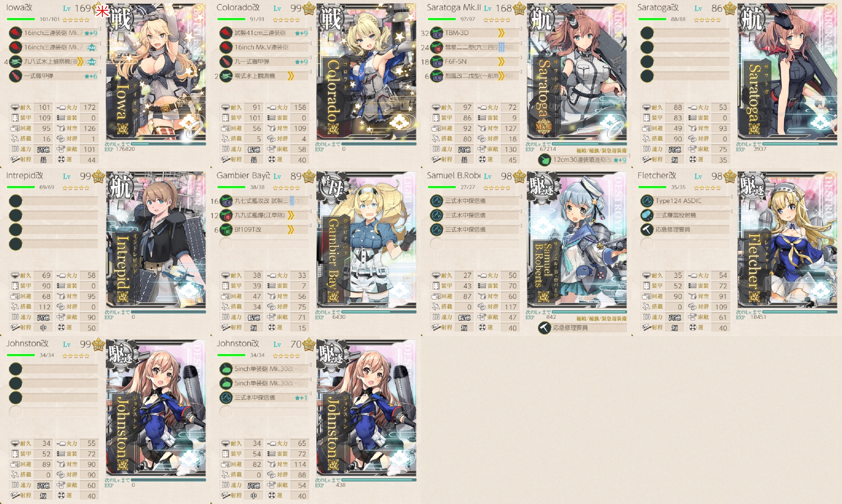The image size is (842, 504).
Task: Click the red main gun icon beside 16inch三連装砲 Mk.7 +9
Action: 15,33
